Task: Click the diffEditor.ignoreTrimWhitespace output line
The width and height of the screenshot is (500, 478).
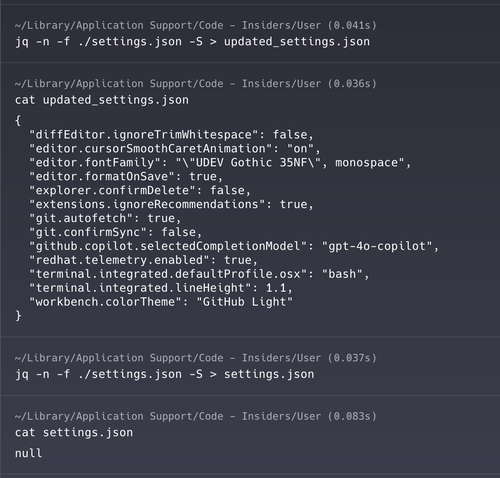Action: pyautogui.click(x=171, y=135)
